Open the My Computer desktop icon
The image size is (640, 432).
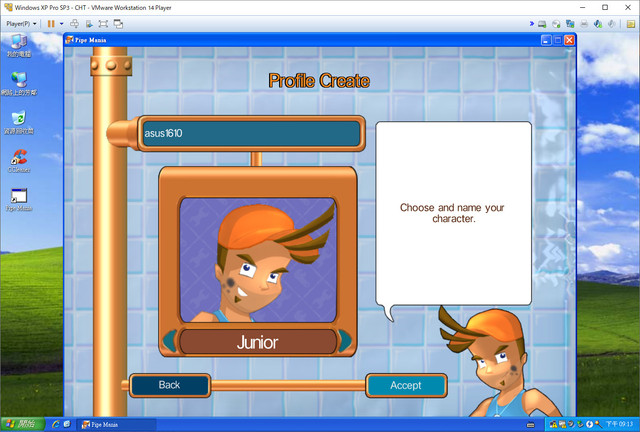pos(19,46)
